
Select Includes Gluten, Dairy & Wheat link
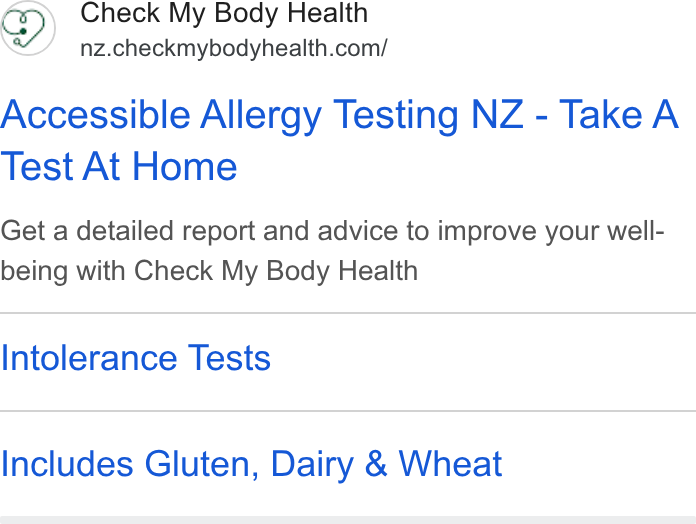coord(251,465)
